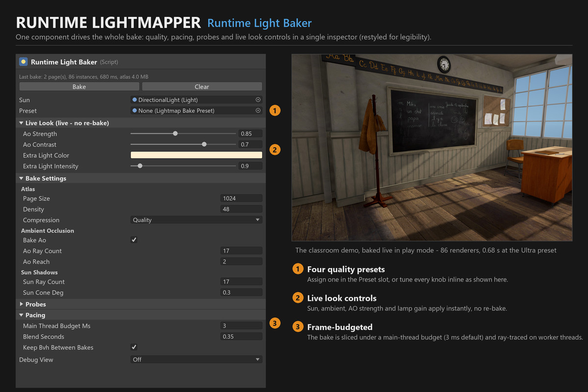Click the Extra Light Intensity value 0.9
The image size is (588, 392).
[x=250, y=166]
